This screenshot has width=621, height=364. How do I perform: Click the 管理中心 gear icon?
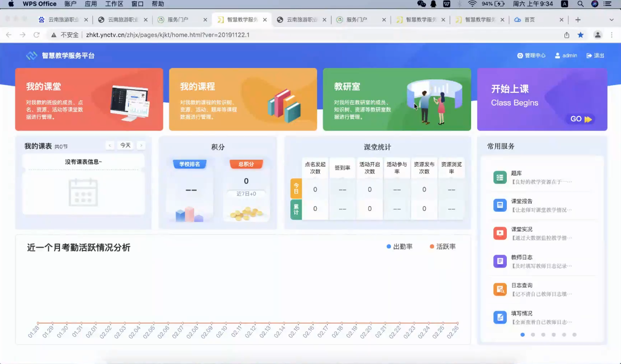coord(520,56)
